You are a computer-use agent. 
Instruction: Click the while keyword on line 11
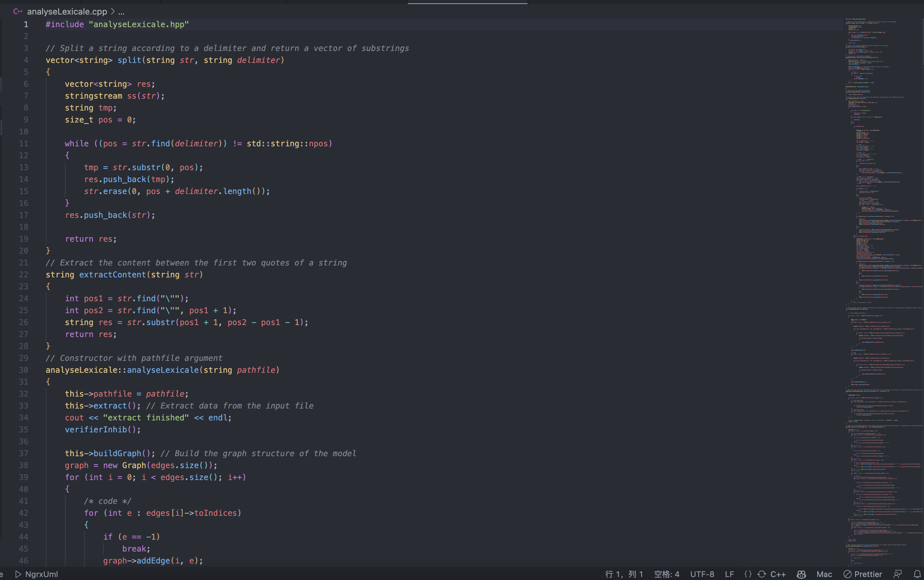pyautogui.click(x=77, y=143)
